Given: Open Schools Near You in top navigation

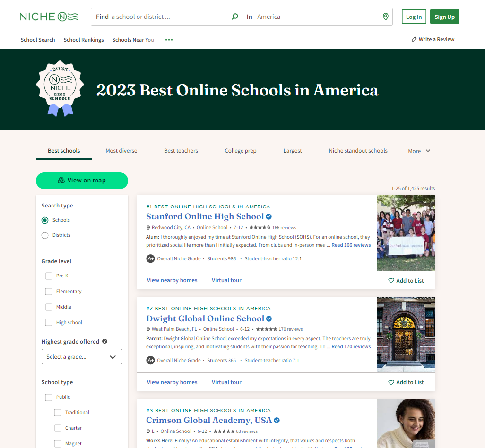Looking at the screenshot, I should pyautogui.click(x=133, y=40).
